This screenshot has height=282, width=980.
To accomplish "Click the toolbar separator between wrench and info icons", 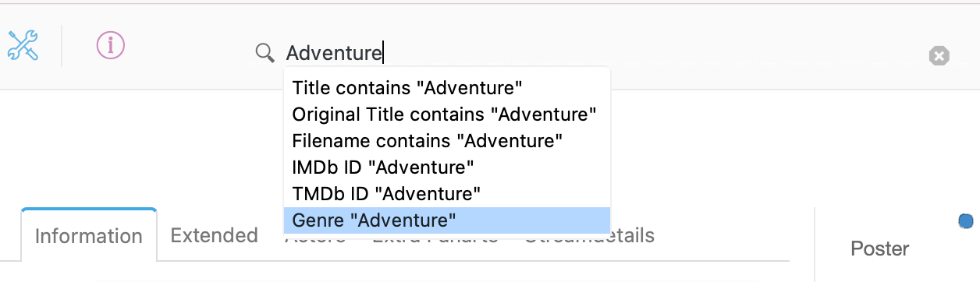I will (62, 45).
